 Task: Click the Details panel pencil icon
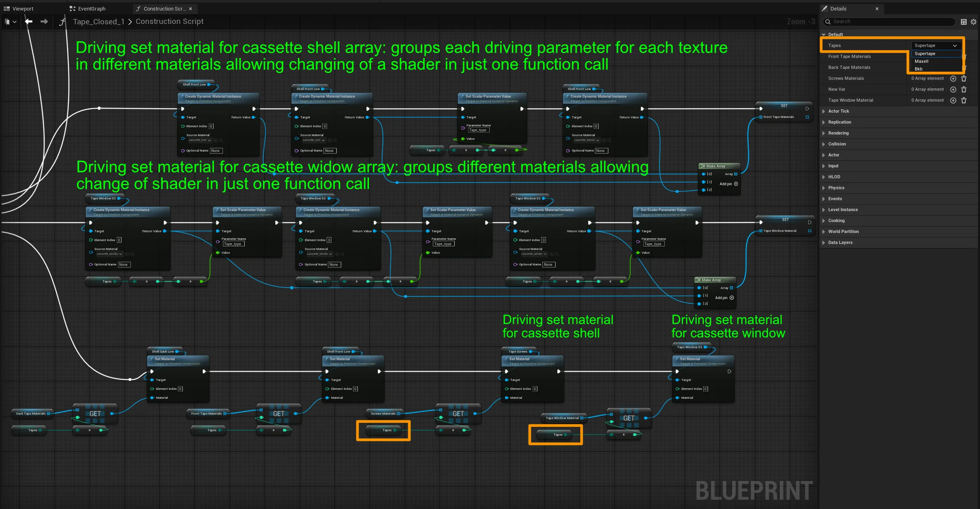pyautogui.click(x=825, y=9)
